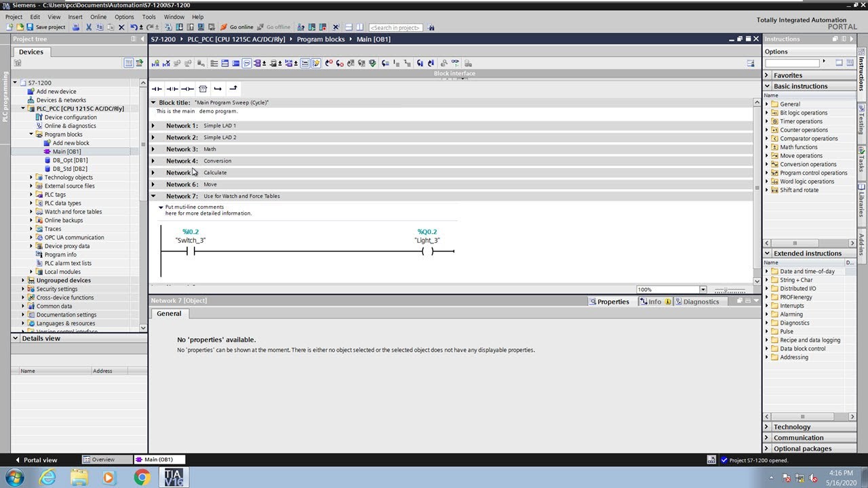Expand Network 3 Math
The height and width of the screenshot is (488, 868).
pos(153,149)
